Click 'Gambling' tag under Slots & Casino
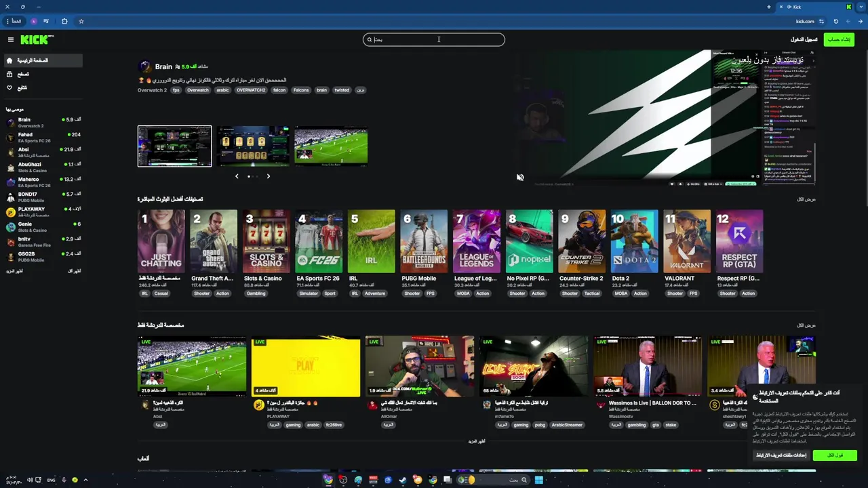 click(256, 293)
